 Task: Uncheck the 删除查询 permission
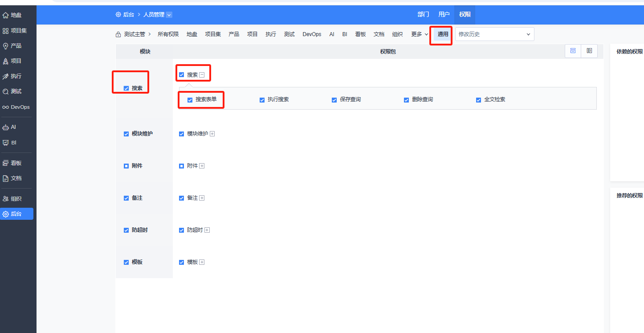click(x=406, y=100)
